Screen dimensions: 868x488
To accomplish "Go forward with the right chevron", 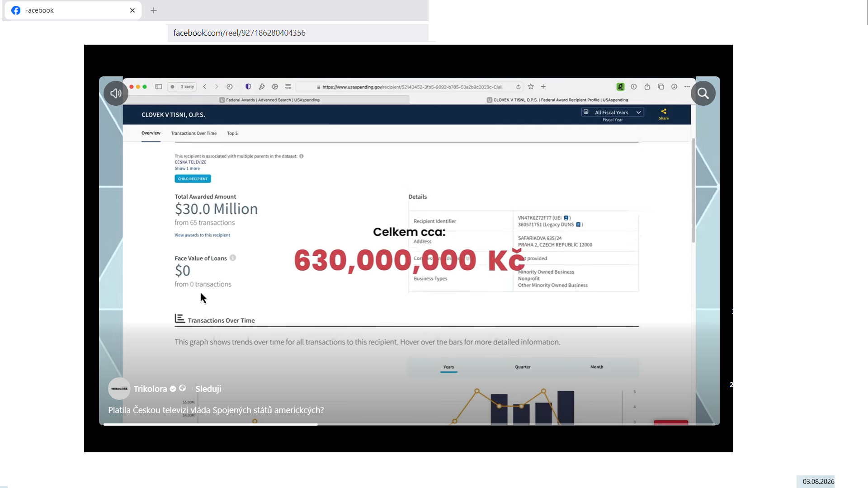I will pyautogui.click(x=217, y=87).
